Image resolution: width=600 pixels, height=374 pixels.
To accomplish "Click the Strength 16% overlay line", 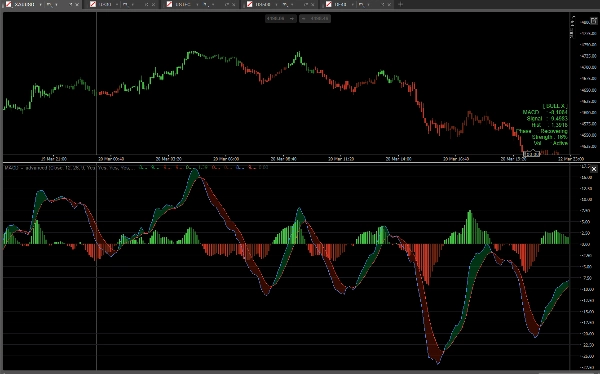I will pos(549,137).
